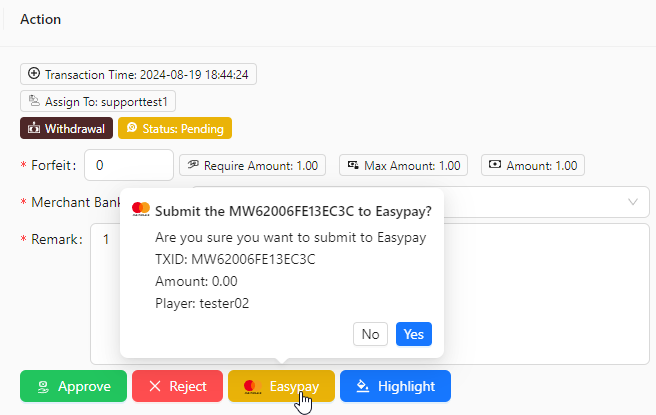Reject the withdrawal transaction

177,386
